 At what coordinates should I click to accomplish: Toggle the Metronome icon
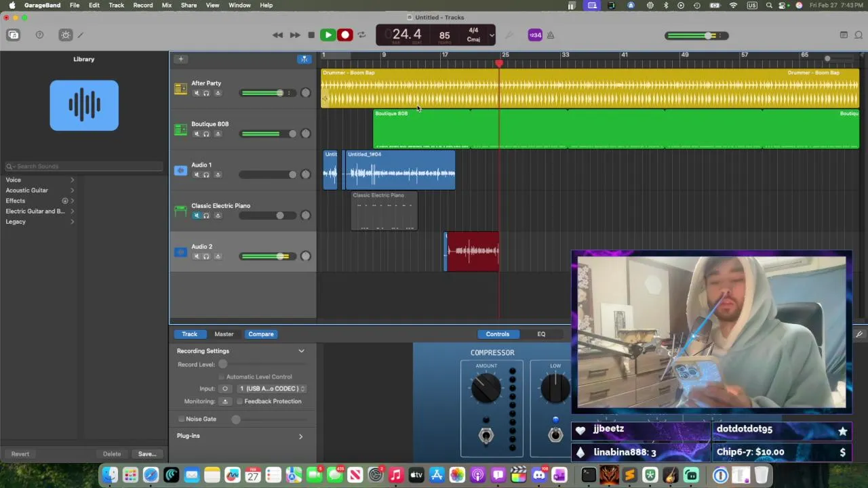tap(551, 35)
